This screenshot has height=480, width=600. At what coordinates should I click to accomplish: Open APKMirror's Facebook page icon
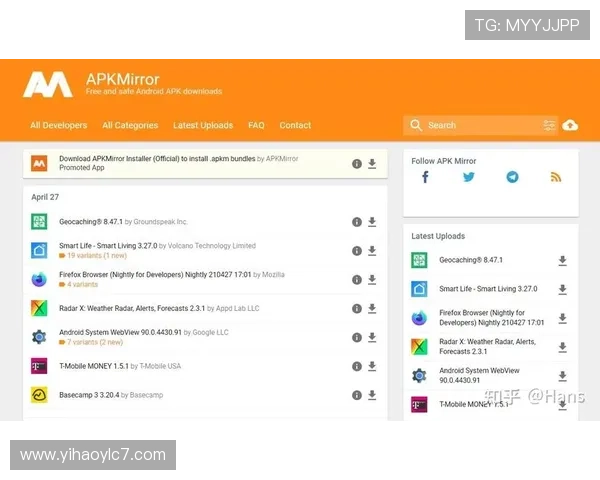tap(425, 177)
